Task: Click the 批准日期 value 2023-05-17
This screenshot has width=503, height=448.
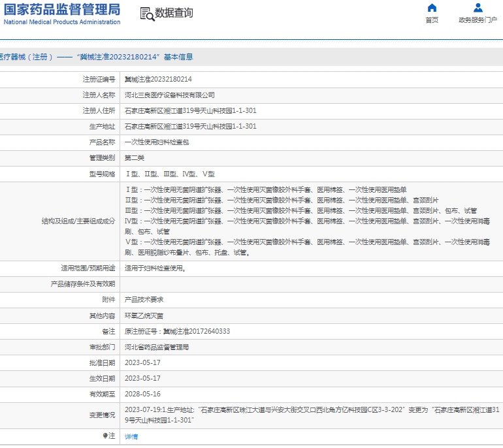Action: point(142,362)
